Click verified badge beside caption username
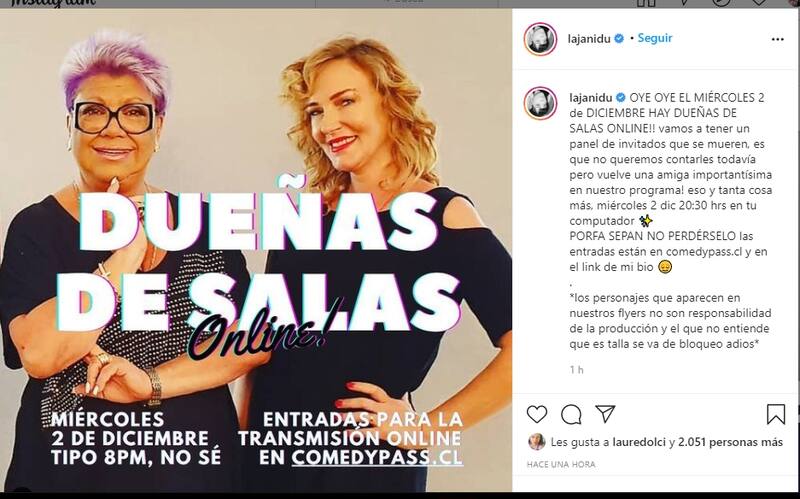Viewport: 800px width, 499px height. 620,97
